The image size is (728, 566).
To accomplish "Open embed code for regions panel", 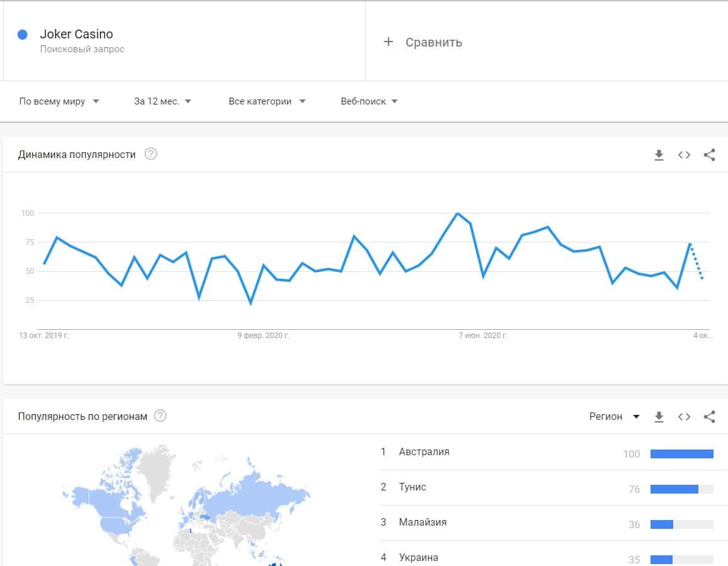I will [685, 417].
